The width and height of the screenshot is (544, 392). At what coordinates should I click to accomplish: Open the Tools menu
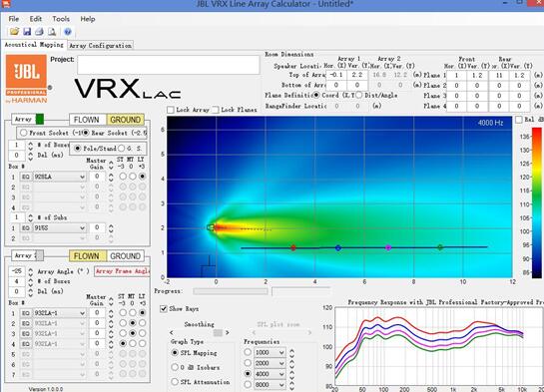[x=61, y=19]
